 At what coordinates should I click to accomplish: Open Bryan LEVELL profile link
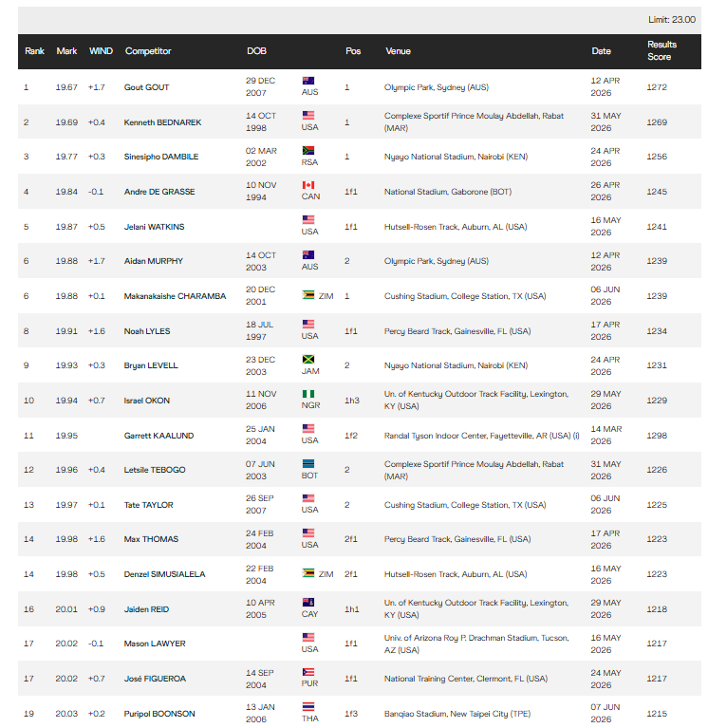(151, 365)
